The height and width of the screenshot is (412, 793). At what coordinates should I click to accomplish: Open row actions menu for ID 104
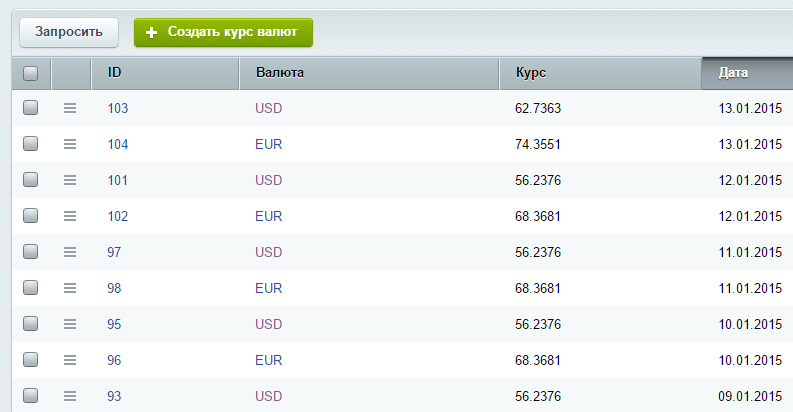[x=70, y=144]
